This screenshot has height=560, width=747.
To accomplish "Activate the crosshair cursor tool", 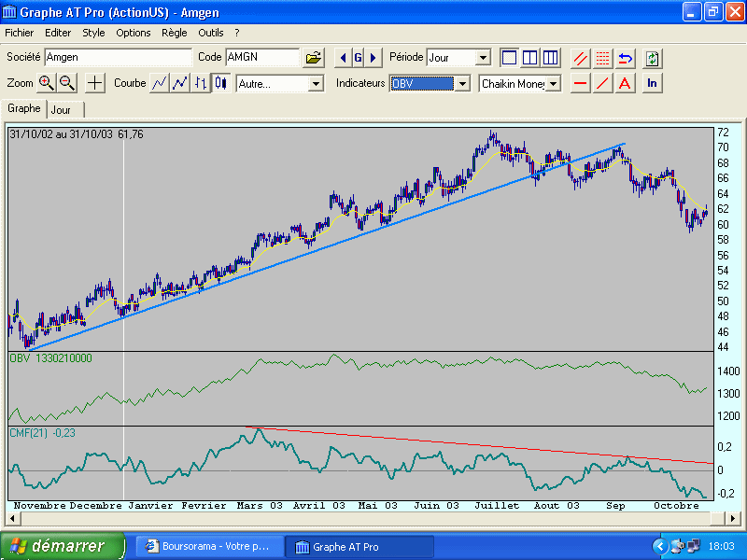I will [x=95, y=83].
